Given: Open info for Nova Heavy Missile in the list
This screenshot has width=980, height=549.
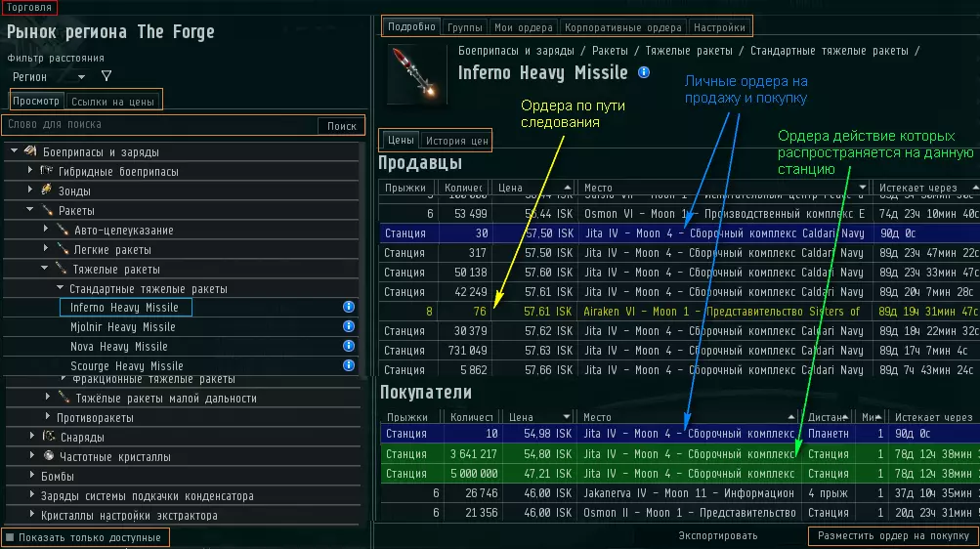Looking at the screenshot, I should pos(348,347).
